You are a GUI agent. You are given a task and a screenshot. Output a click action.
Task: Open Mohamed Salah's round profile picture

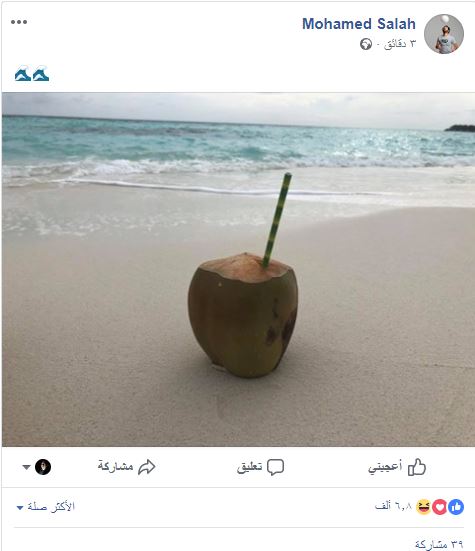pyautogui.click(x=444, y=34)
